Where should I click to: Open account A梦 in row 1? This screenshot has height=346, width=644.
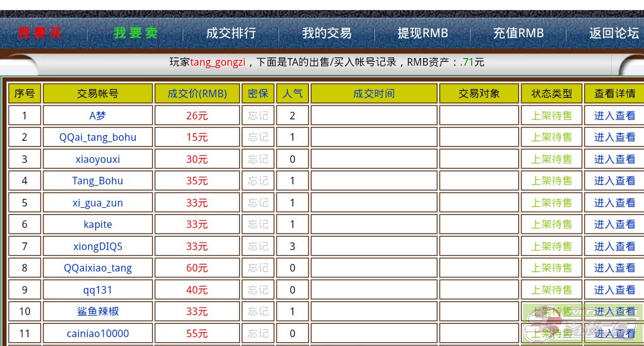coord(98,116)
